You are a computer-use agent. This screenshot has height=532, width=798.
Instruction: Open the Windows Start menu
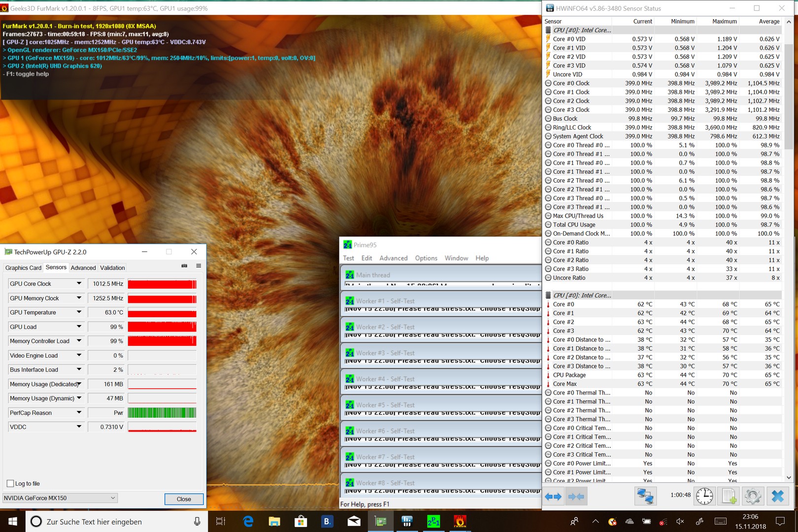click(x=13, y=521)
